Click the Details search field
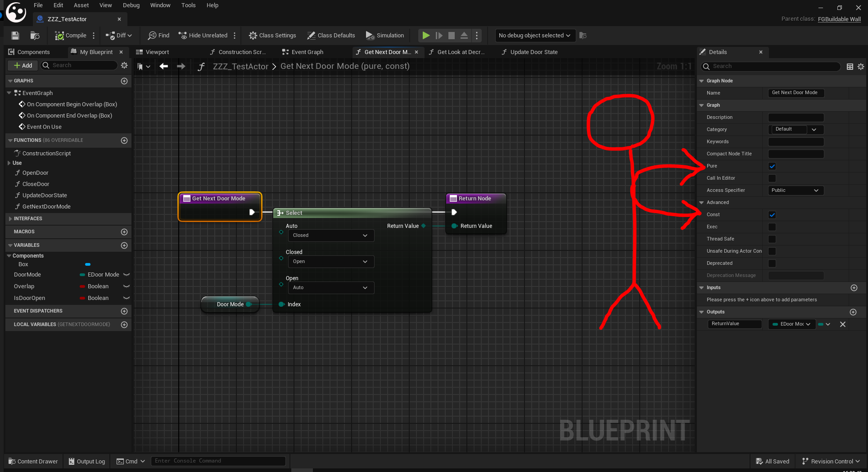The image size is (868, 472). click(x=771, y=67)
